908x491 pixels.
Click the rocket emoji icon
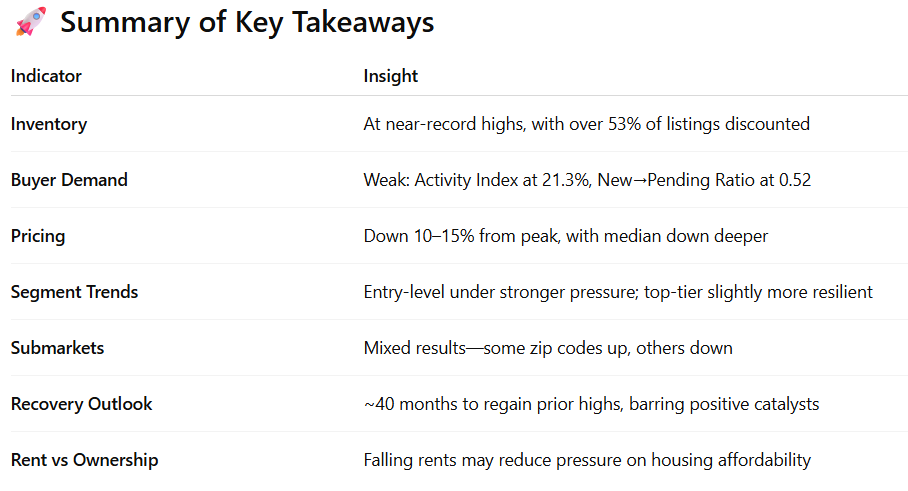click(31, 21)
